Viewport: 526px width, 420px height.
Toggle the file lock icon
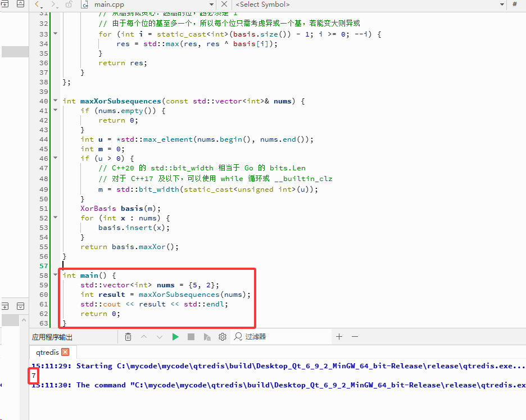[x=69, y=4]
